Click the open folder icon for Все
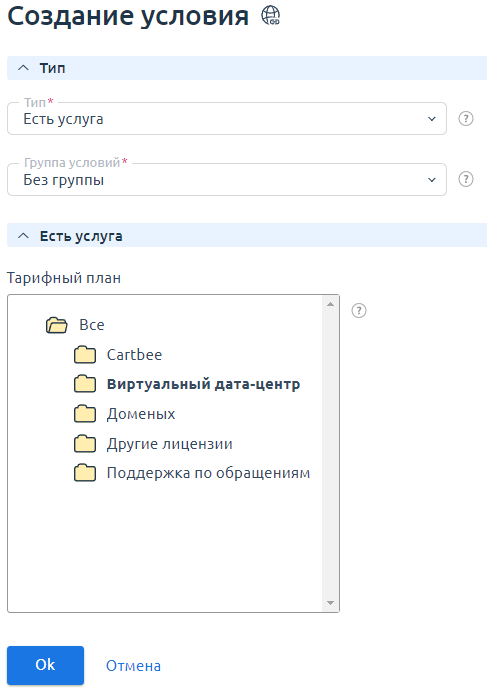 pyautogui.click(x=57, y=325)
